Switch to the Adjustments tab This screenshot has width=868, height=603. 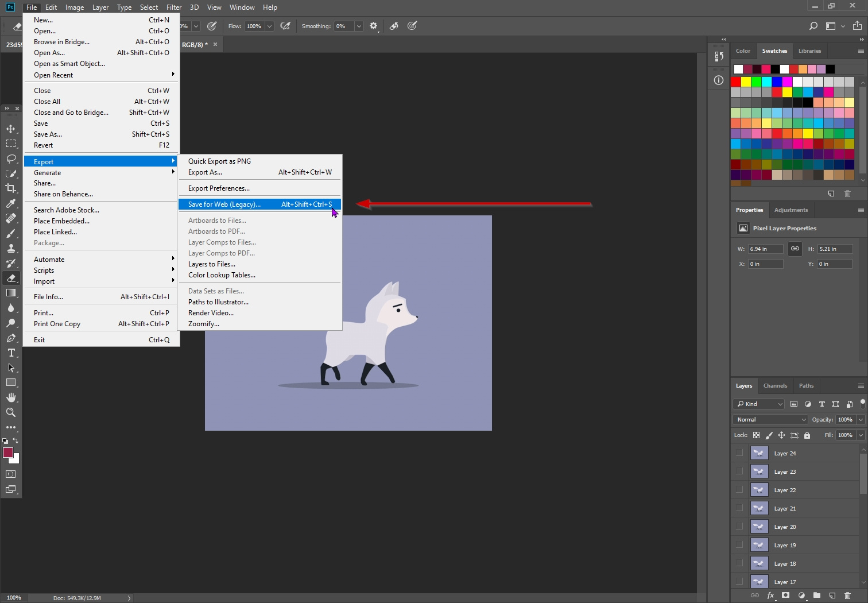pyautogui.click(x=790, y=210)
